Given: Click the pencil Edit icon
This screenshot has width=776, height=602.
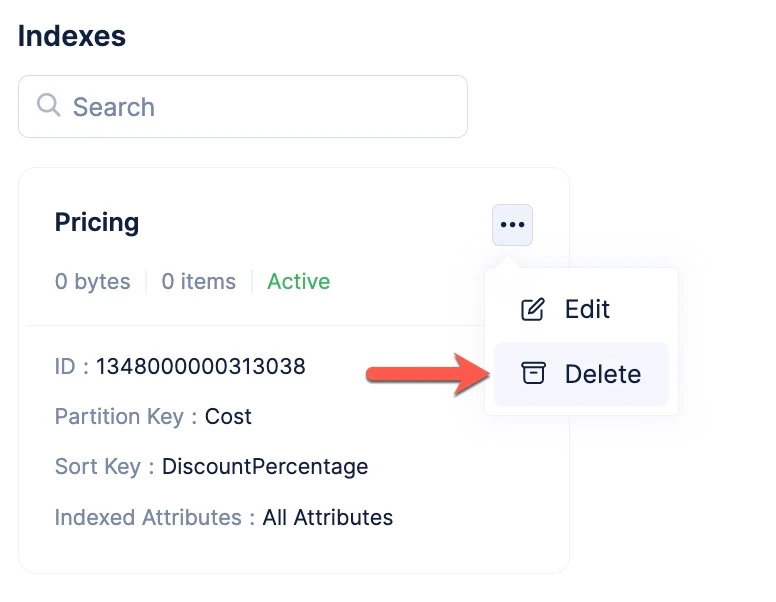Looking at the screenshot, I should click(533, 309).
